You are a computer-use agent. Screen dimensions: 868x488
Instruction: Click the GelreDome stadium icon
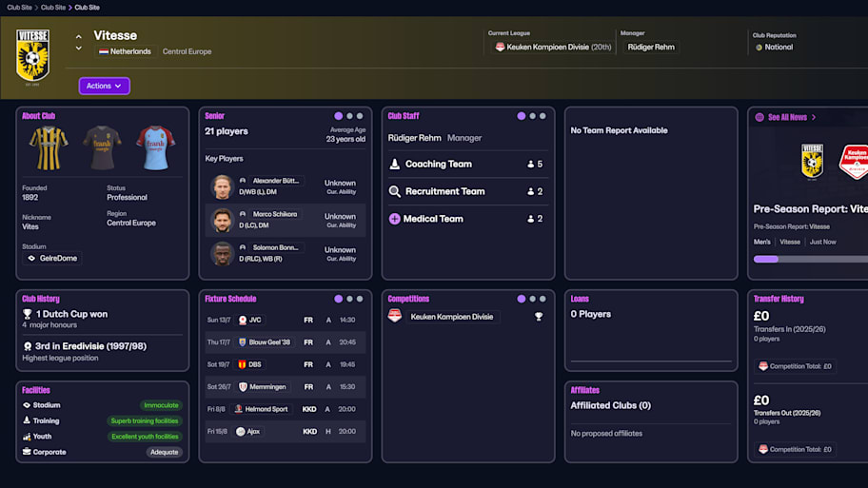(31, 259)
